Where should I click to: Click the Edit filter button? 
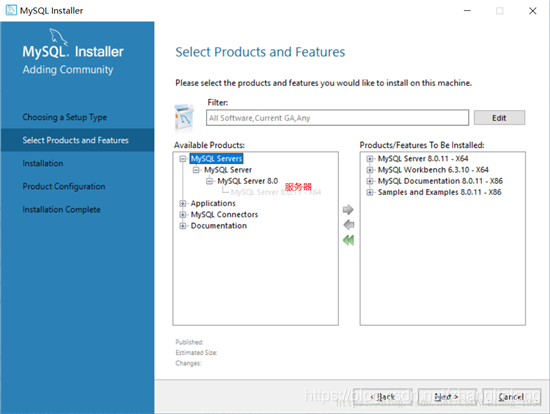click(499, 118)
